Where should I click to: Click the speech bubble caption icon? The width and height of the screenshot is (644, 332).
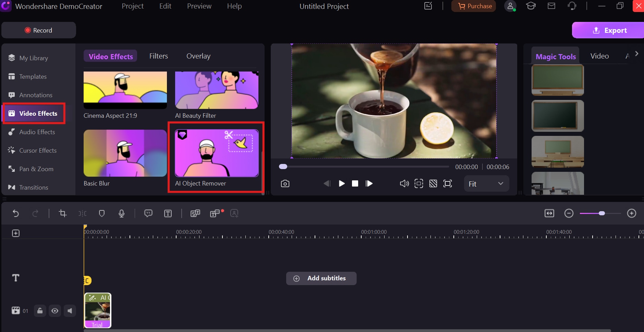click(148, 214)
